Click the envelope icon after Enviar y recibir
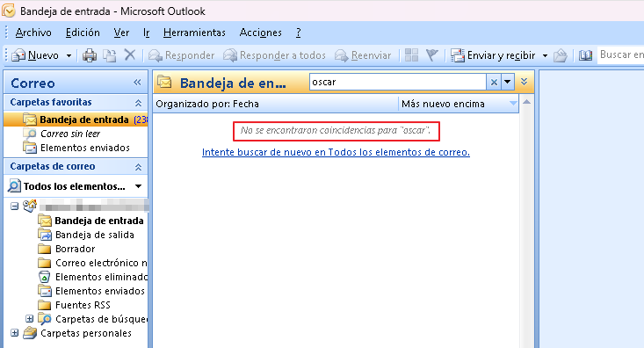 click(x=561, y=55)
